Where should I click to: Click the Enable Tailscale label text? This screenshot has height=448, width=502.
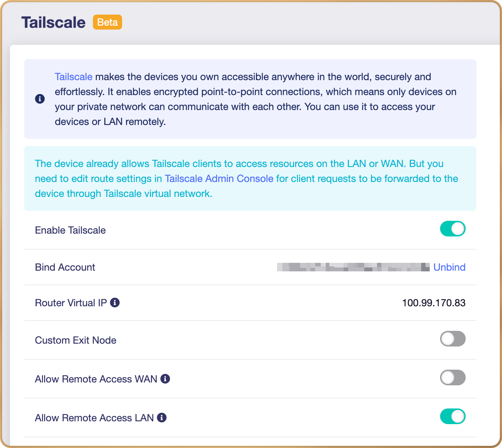(70, 230)
